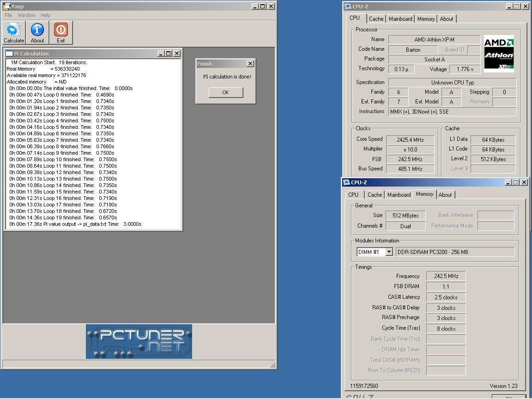
Task: Click the Loop 8 finished 0.7660s line
Action: (62, 146)
